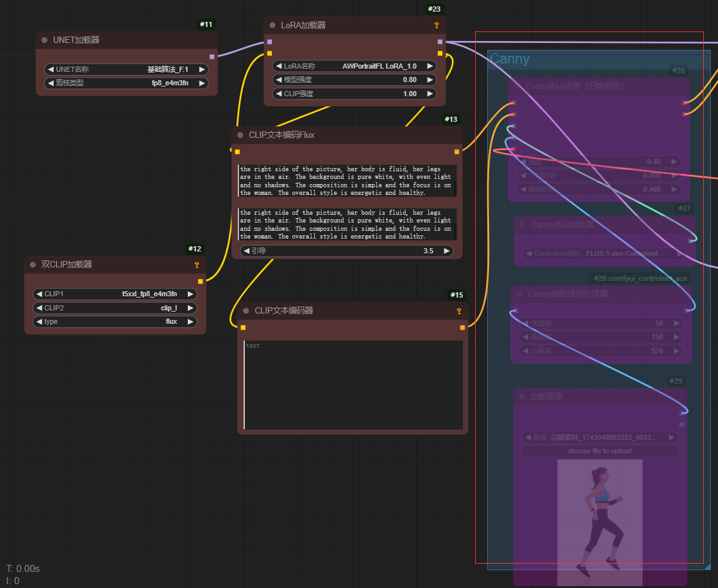Adjust ControlNet 强度 0.40 field
This screenshot has width=718, height=588.
coord(599,162)
